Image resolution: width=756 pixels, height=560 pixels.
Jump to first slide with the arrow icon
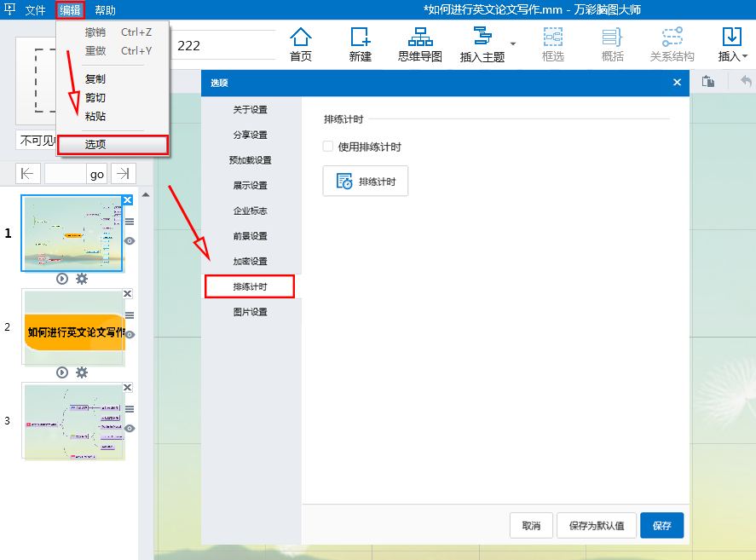point(28,174)
